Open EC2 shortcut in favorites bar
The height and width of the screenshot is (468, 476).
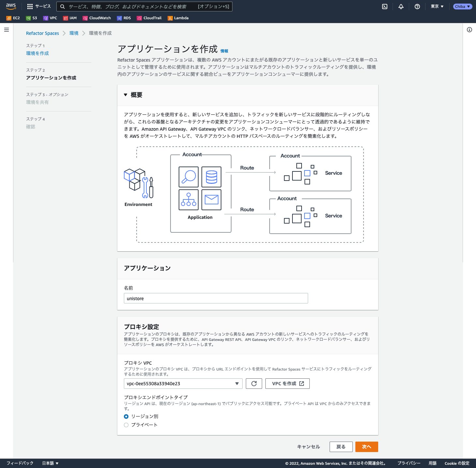point(13,18)
